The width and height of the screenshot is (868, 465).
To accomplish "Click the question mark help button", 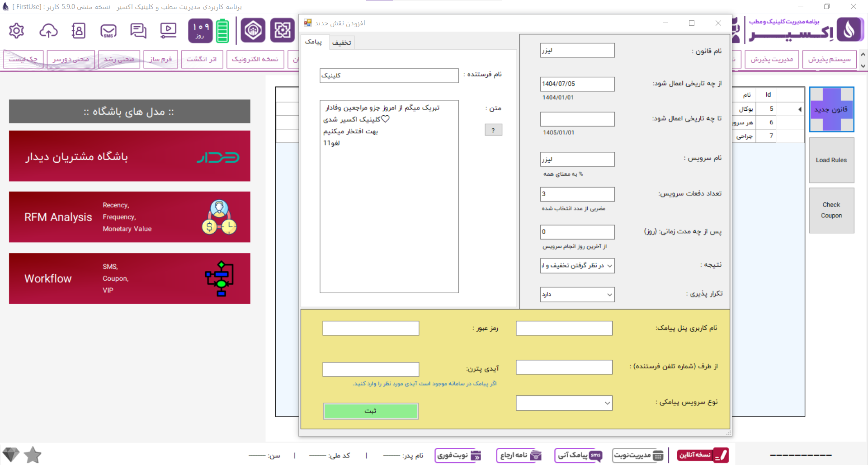I will (x=493, y=130).
